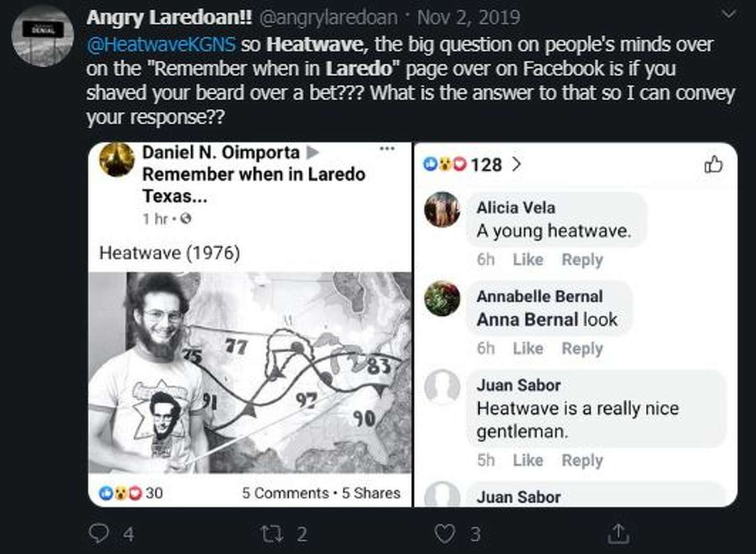Viewport: 756px width, 554px height.
Task: Click the Facebook thumbs-up like icon
Action: pyautogui.click(x=713, y=165)
